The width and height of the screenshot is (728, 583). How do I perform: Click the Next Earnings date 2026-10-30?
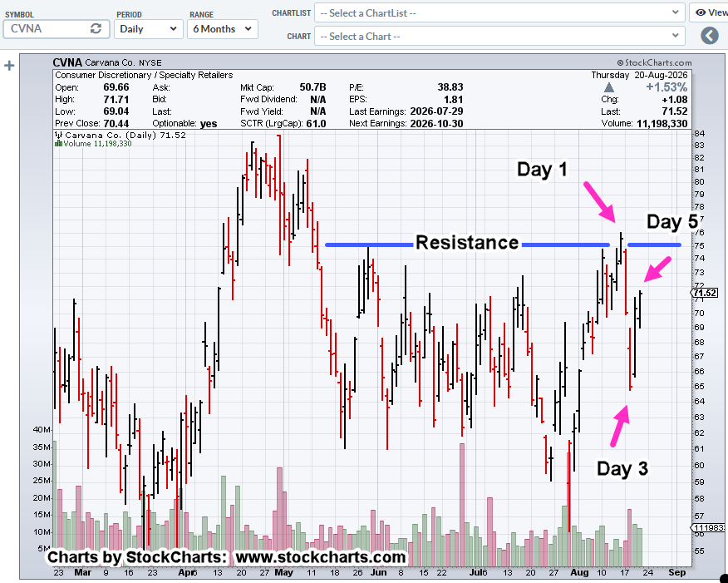tap(436, 124)
